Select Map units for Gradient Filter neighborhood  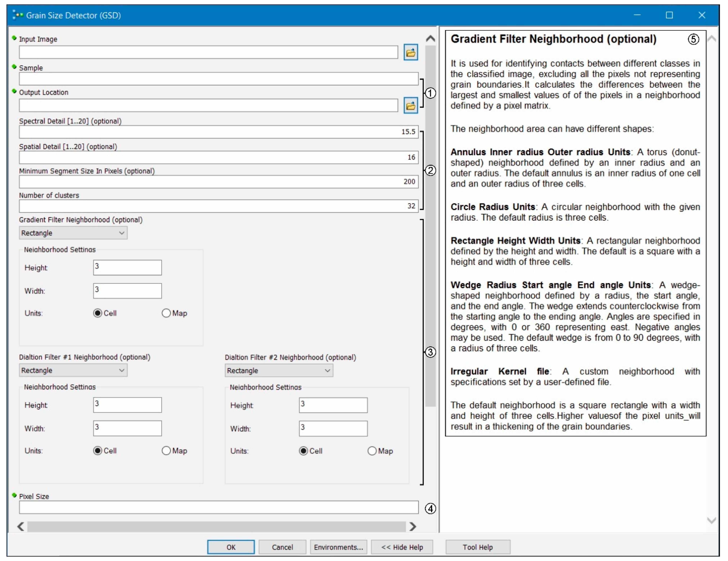(166, 313)
